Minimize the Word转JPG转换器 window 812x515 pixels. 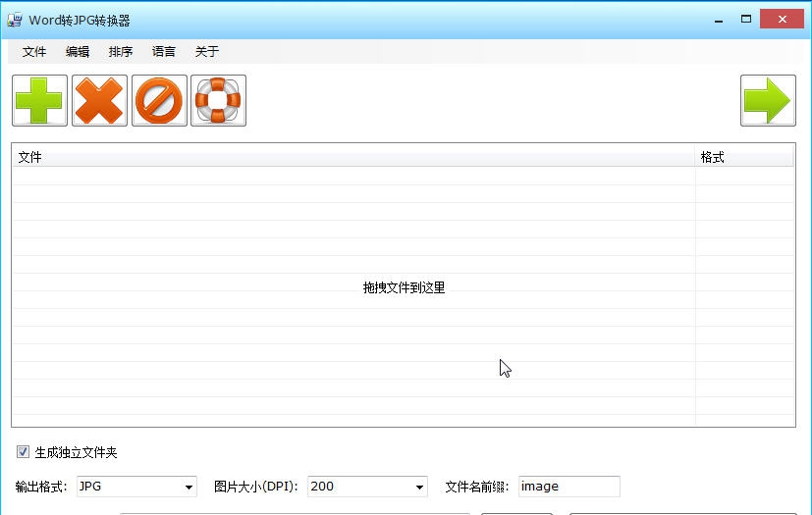(719, 20)
